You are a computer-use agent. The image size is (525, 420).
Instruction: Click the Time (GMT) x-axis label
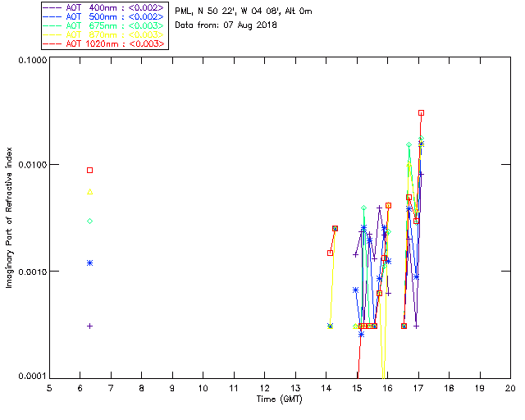coord(281,399)
